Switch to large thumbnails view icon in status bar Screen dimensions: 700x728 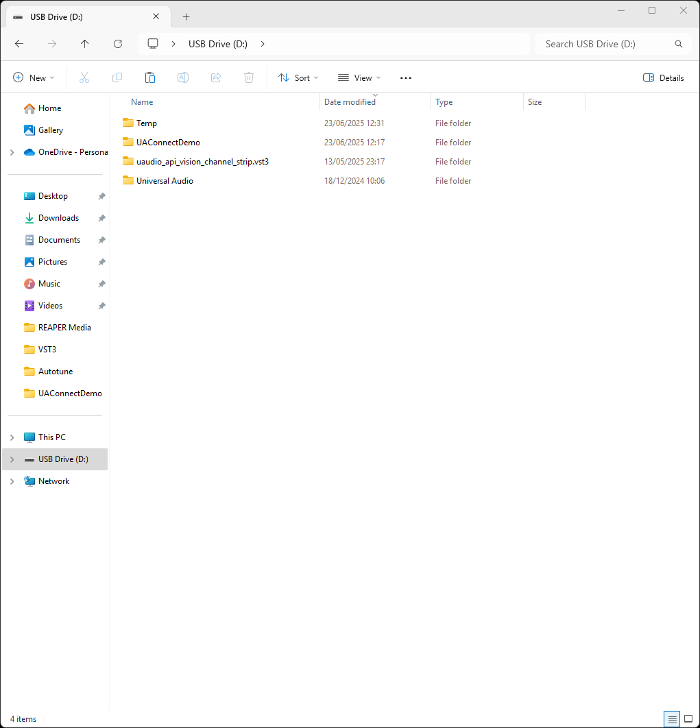[688, 719]
